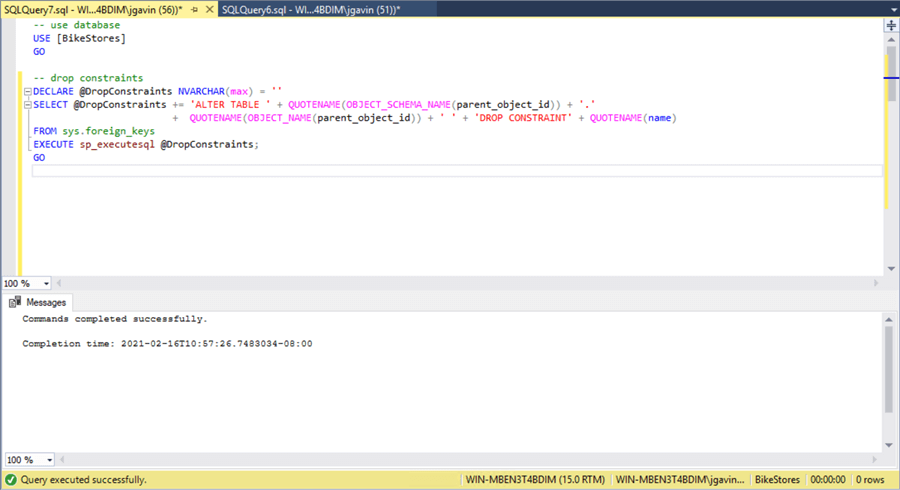The width and height of the screenshot is (900, 490).
Task: Click the Messages tab icon
Action: tap(15, 302)
